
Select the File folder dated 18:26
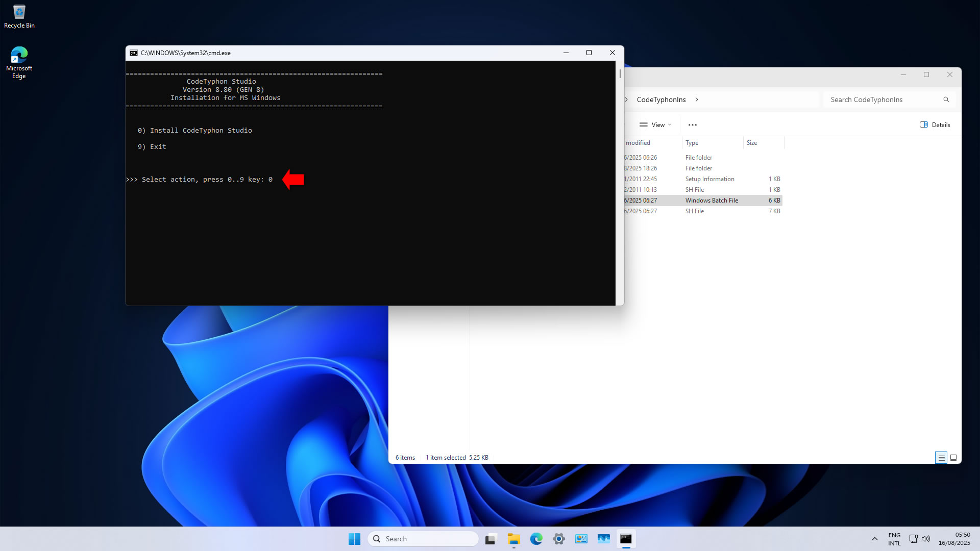coord(703,168)
